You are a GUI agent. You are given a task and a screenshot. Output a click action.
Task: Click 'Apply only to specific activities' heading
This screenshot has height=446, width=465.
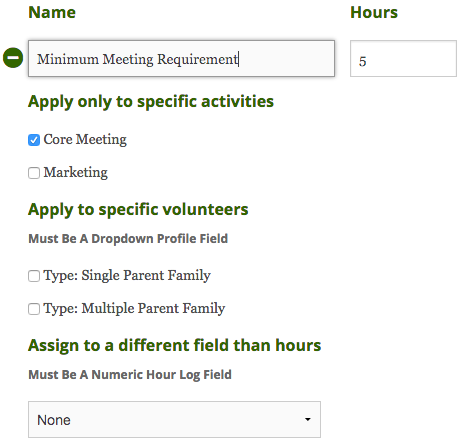151,102
